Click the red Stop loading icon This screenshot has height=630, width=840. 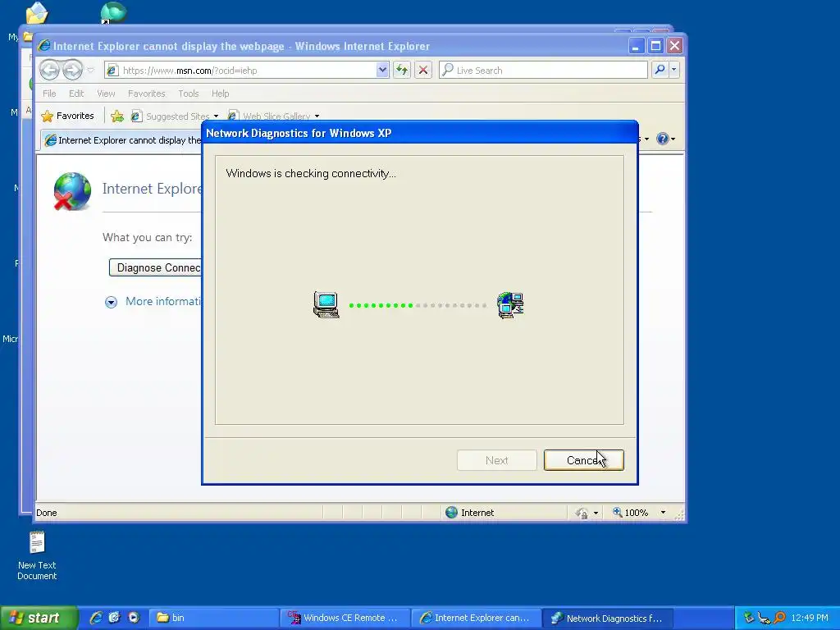(423, 70)
